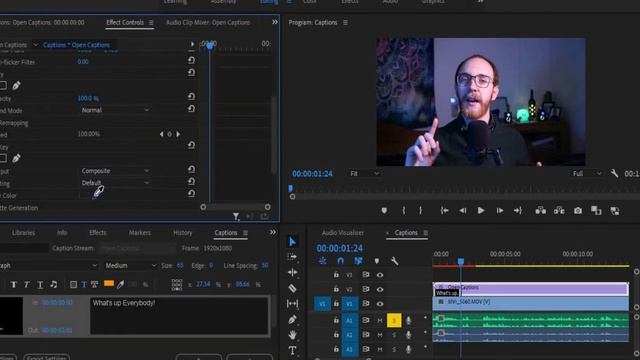640x360 pixels.
Task: Open the History tab
Action: (x=182, y=233)
